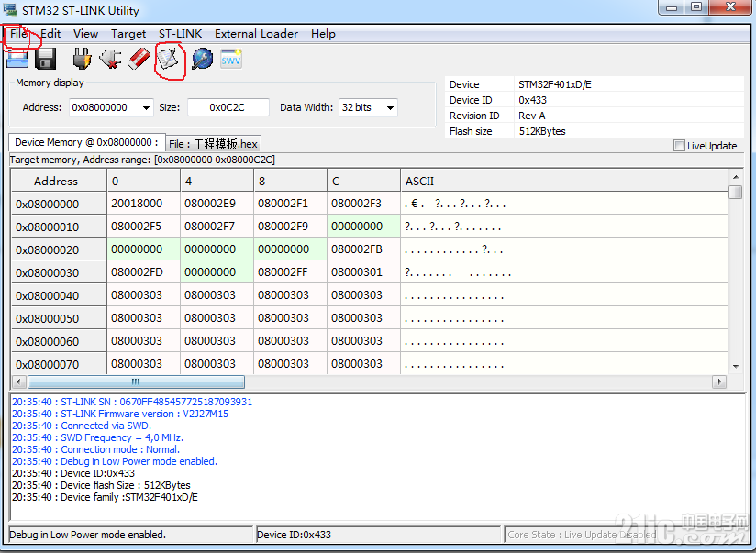Click log line ST-LINK Firmware version V2J27M15

point(120,414)
